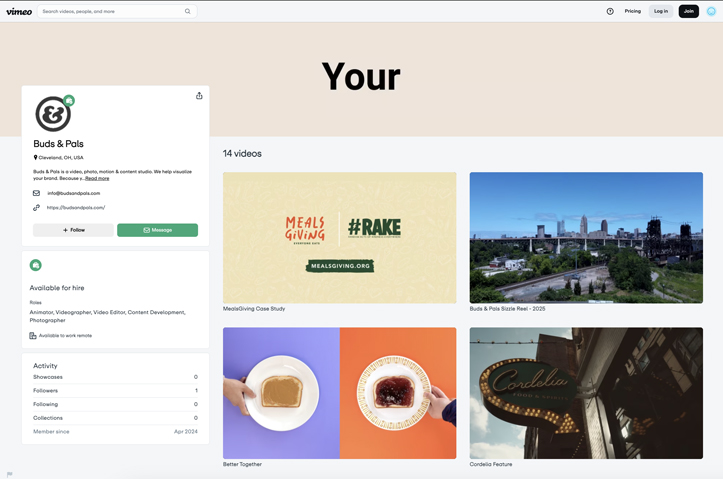Open the Pricing page
The width and height of the screenshot is (723, 479).
(x=633, y=11)
